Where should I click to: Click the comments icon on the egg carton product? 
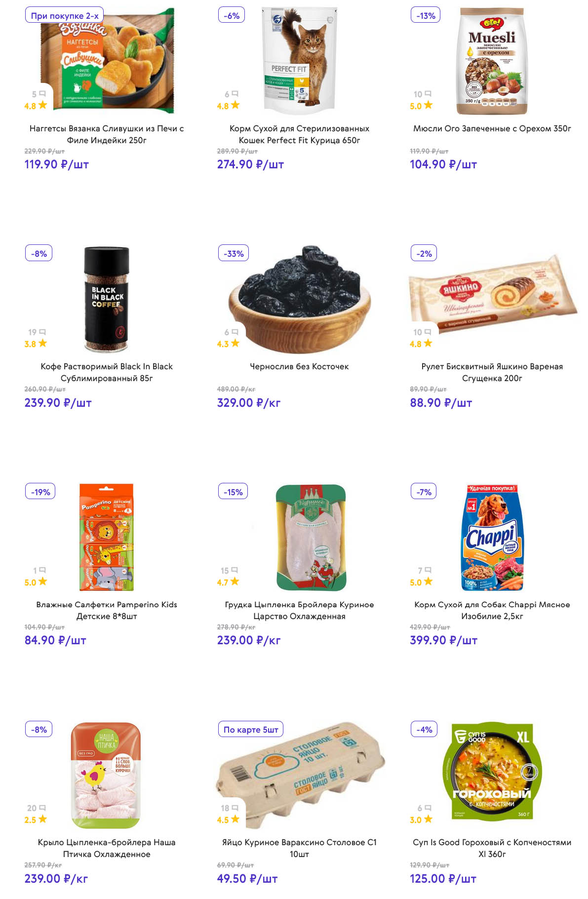point(235,808)
